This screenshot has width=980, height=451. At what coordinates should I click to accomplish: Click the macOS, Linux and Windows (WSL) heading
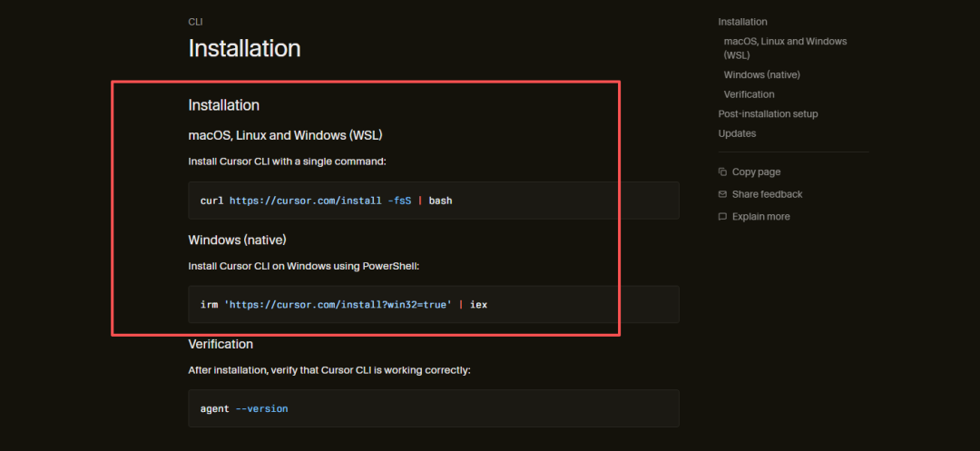pos(285,135)
